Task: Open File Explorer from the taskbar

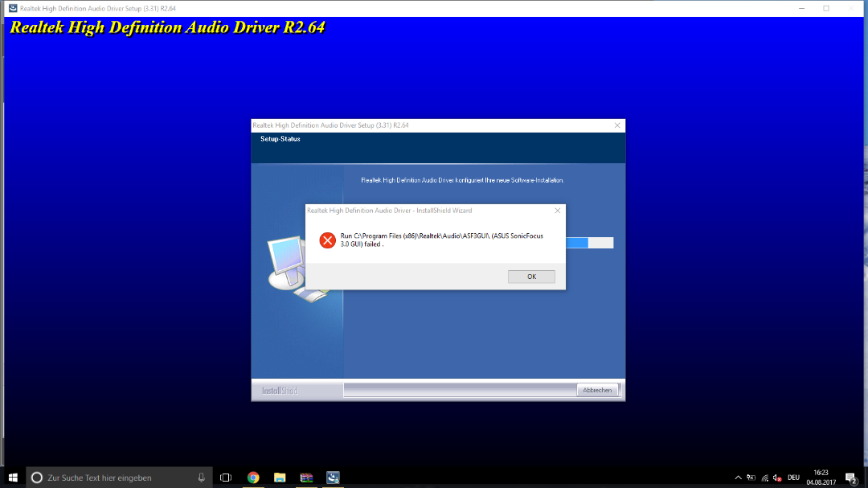Action: click(x=280, y=478)
